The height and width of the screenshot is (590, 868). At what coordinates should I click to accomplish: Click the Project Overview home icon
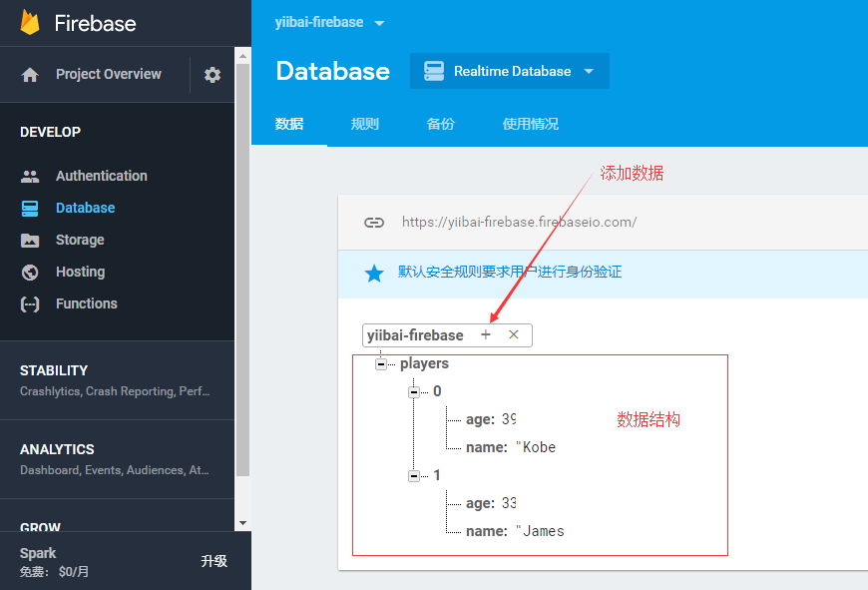(30, 75)
